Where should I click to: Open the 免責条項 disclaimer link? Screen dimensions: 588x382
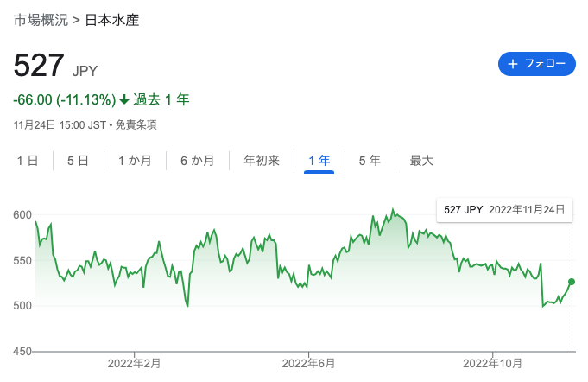click(x=136, y=124)
